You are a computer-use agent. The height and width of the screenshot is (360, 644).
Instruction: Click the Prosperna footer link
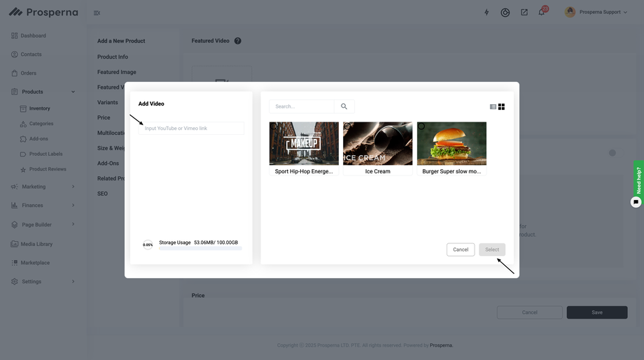[441, 345]
